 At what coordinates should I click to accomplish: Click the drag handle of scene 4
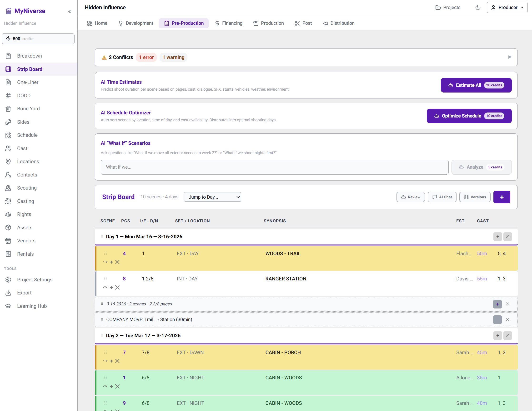[105, 253]
